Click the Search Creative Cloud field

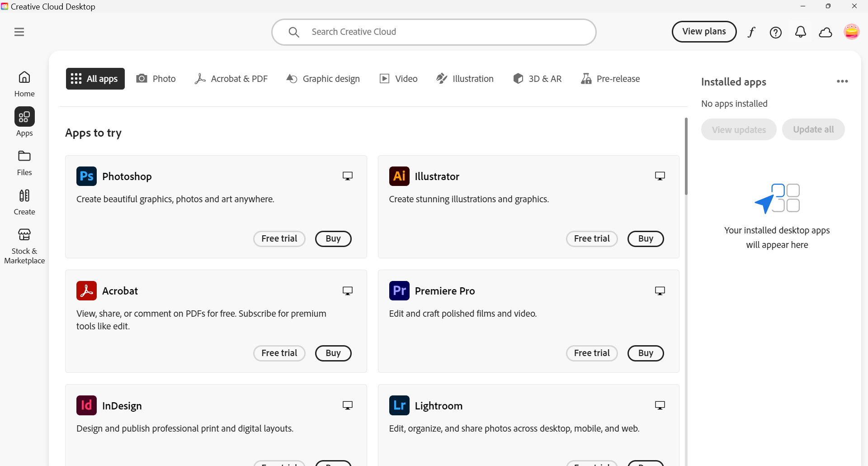coord(434,32)
